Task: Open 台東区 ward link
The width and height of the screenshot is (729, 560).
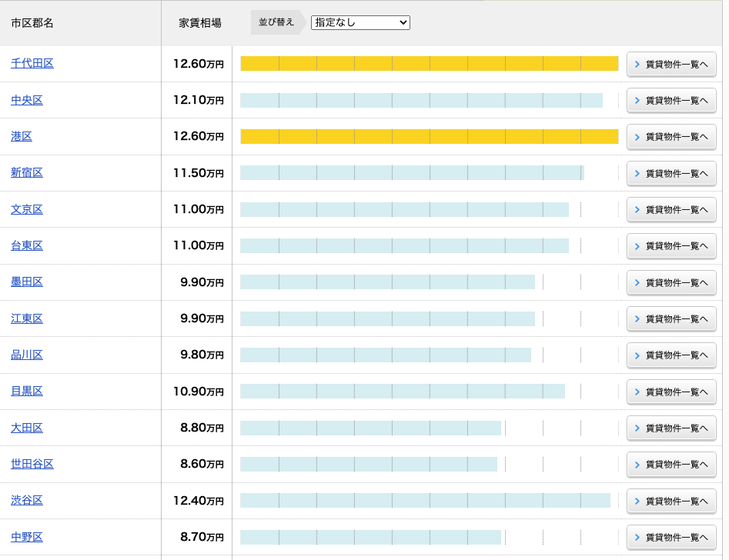Action: [x=27, y=245]
